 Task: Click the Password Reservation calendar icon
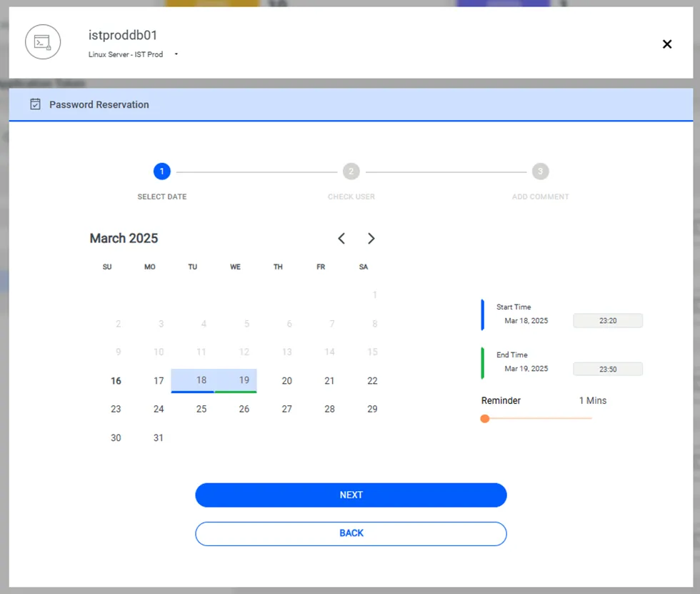pos(35,104)
